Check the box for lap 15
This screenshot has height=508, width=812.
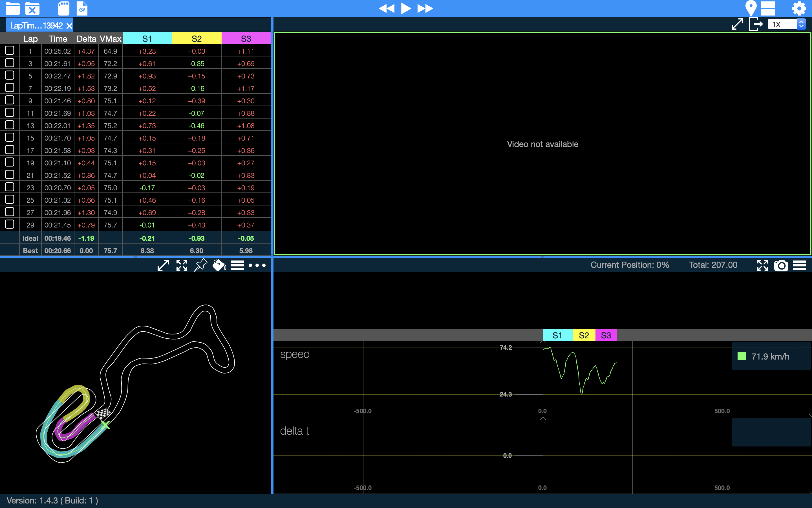click(10, 137)
